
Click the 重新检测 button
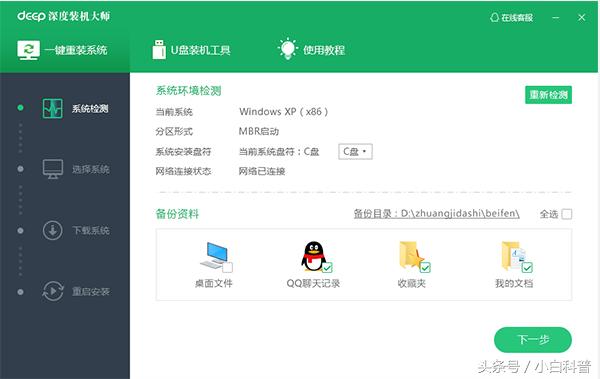(x=548, y=95)
